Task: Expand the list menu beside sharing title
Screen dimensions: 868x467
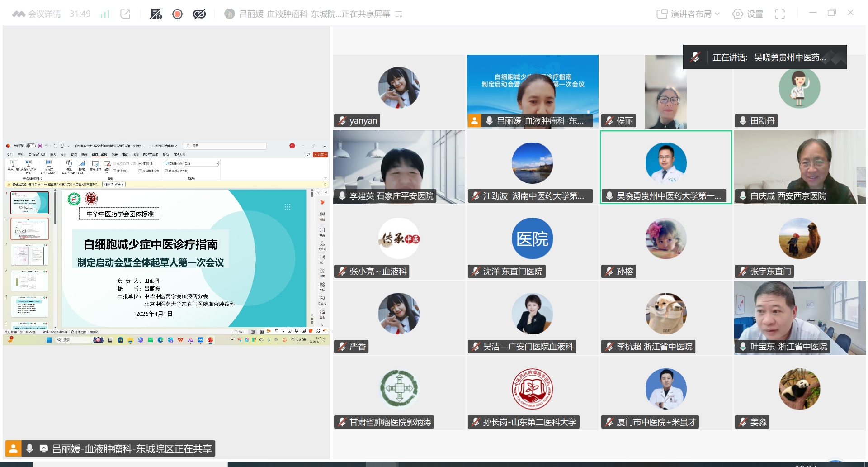Action: pyautogui.click(x=399, y=14)
